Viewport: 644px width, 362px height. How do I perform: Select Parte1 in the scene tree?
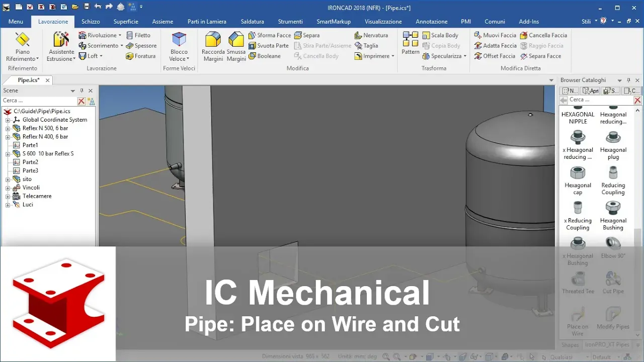pyautogui.click(x=30, y=145)
